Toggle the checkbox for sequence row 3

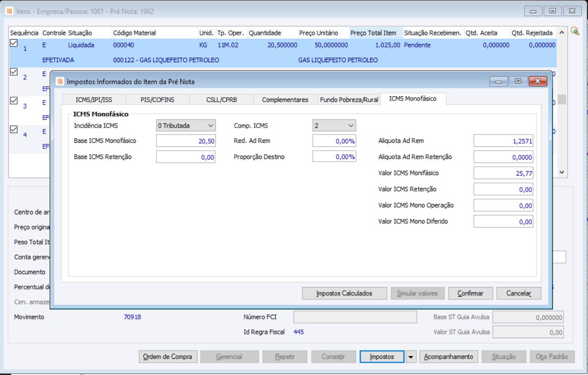click(14, 100)
